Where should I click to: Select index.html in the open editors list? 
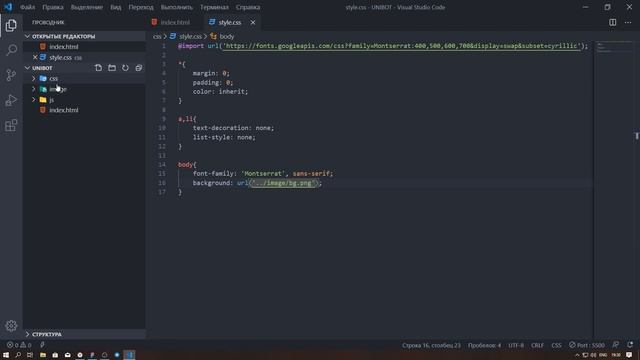64,47
